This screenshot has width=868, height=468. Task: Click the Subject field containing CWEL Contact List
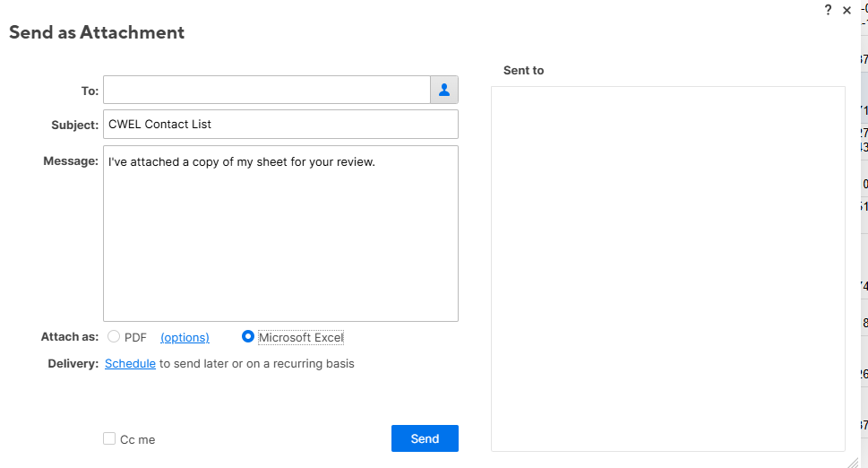pos(280,125)
